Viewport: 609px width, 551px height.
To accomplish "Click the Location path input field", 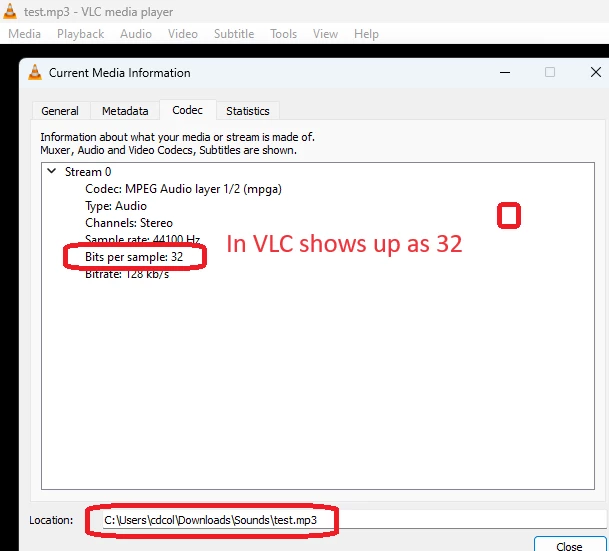I will (355, 520).
